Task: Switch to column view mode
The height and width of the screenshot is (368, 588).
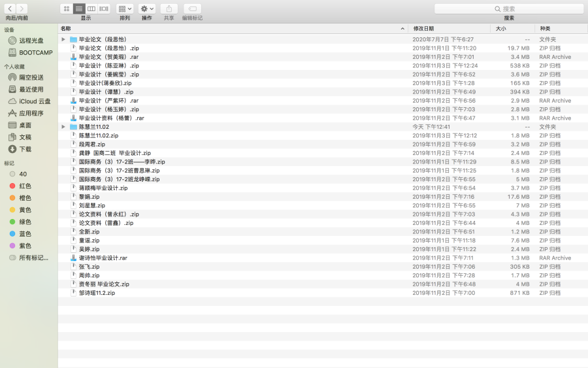Action: 91,8
